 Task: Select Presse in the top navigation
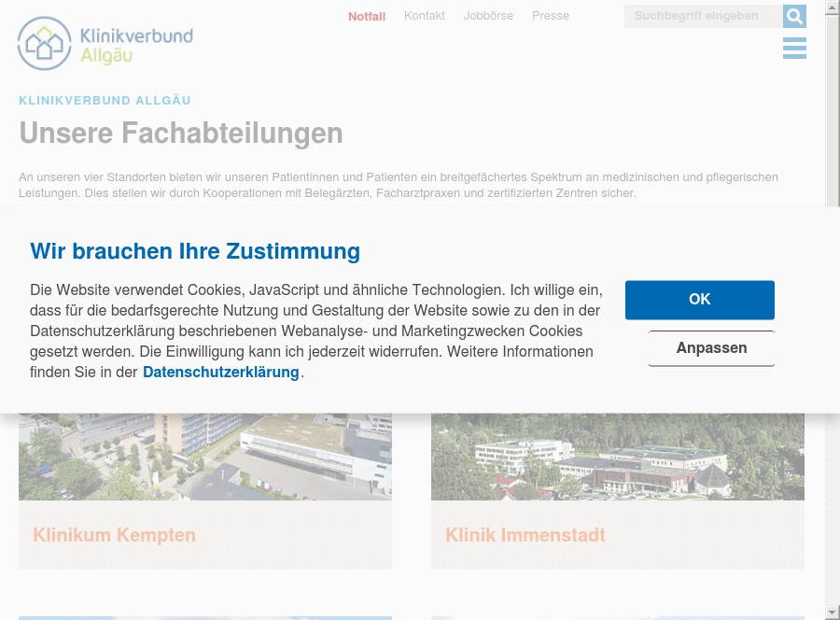point(551,16)
